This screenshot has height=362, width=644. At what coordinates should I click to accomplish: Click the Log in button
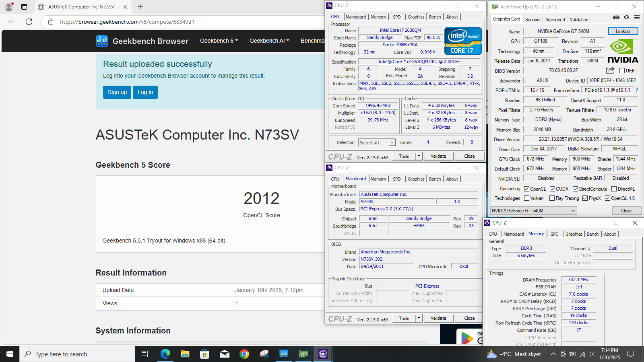click(x=145, y=92)
